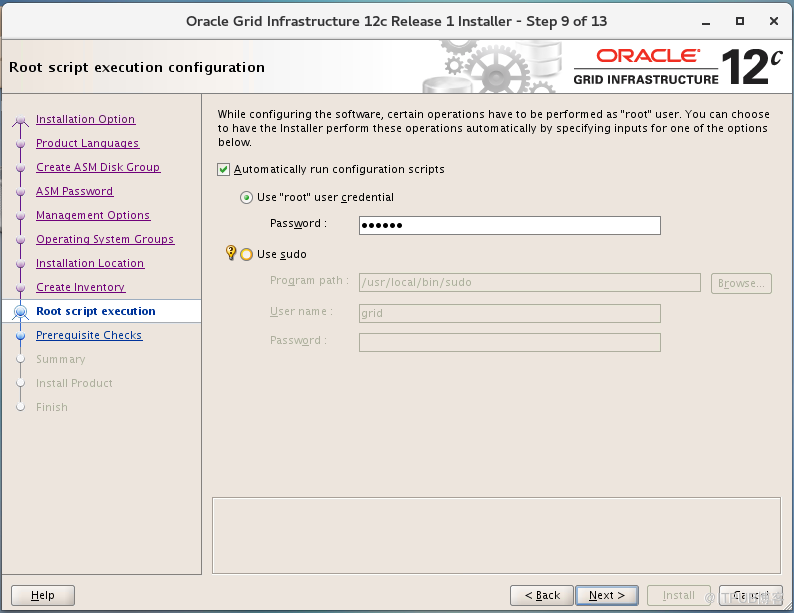The image size is (794, 613).
Task: Click Browse button for program path
Action: (x=741, y=283)
